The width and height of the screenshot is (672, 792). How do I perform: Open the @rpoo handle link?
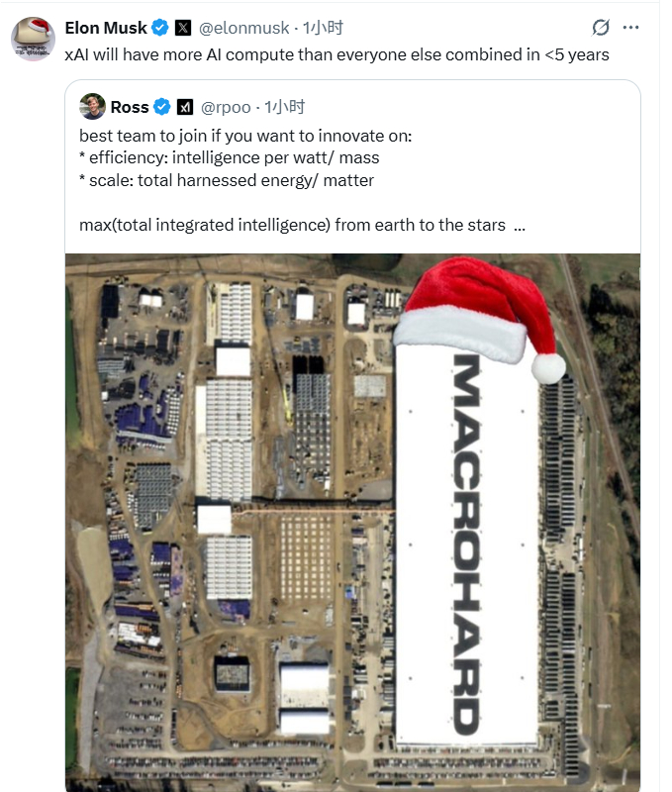coord(226,107)
